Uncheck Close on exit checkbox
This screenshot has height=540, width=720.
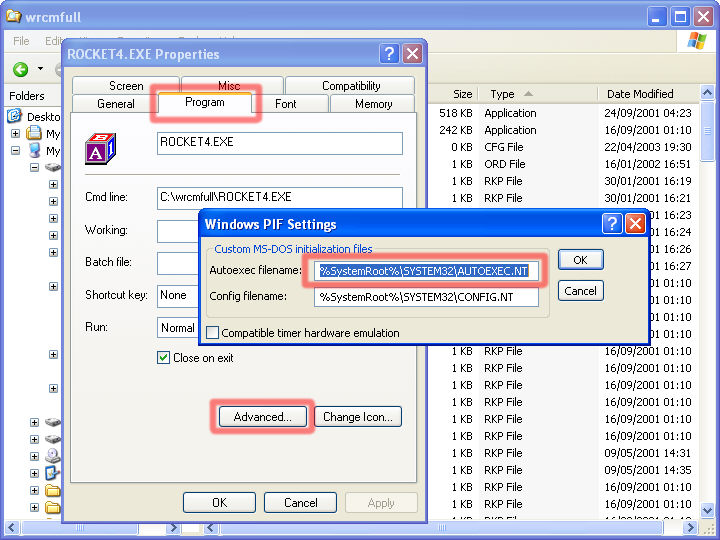(163, 357)
